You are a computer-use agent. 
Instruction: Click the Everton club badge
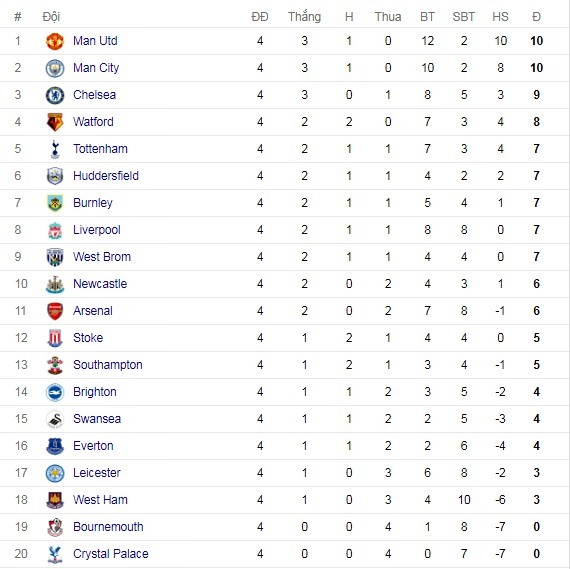(x=55, y=446)
